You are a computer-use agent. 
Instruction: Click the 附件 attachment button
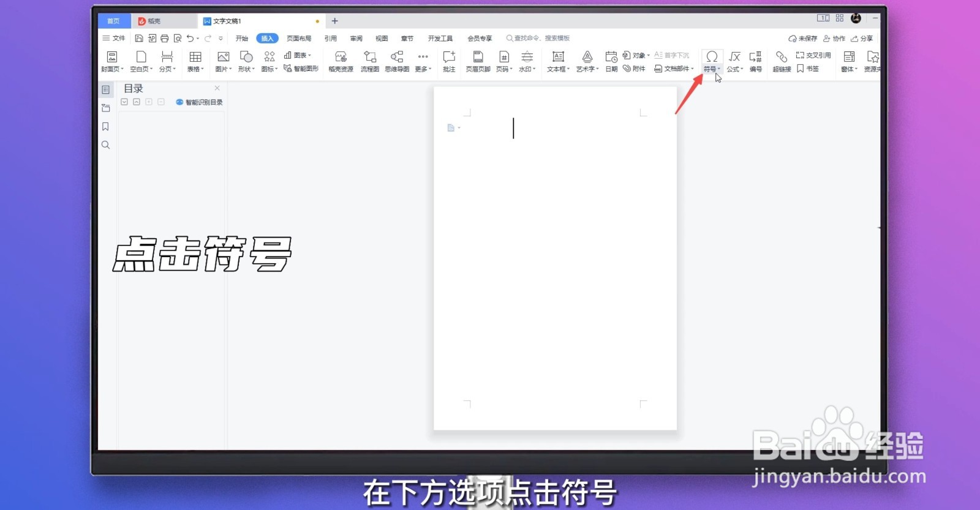(634, 69)
